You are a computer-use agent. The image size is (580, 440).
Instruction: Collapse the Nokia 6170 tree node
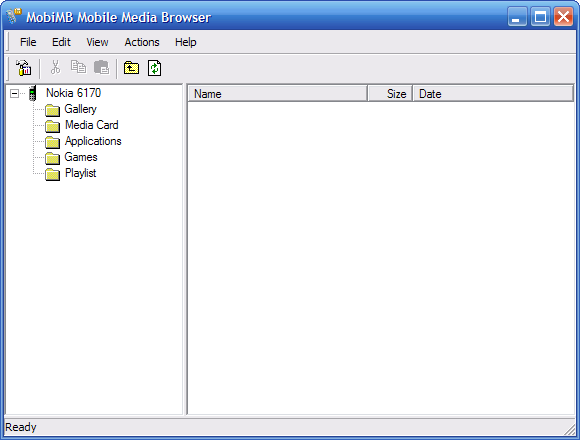coord(14,94)
